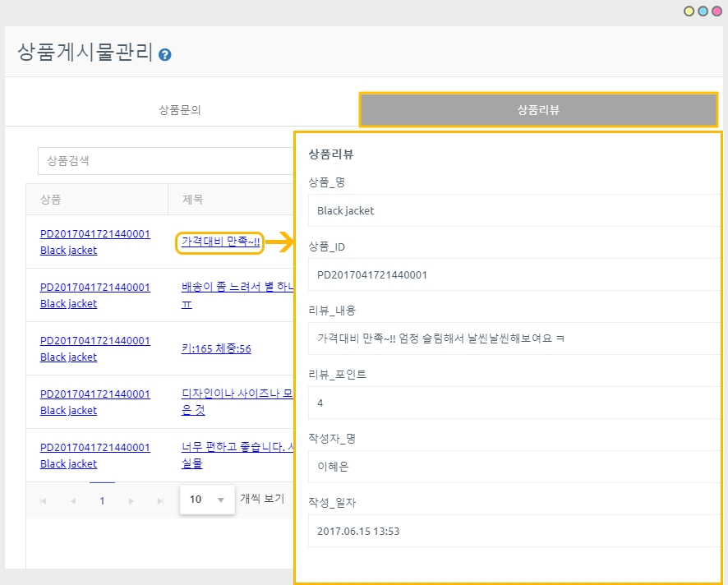Select page number 1 in pagination
The width and height of the screenshot is (728, 585).
coord(102,500)
